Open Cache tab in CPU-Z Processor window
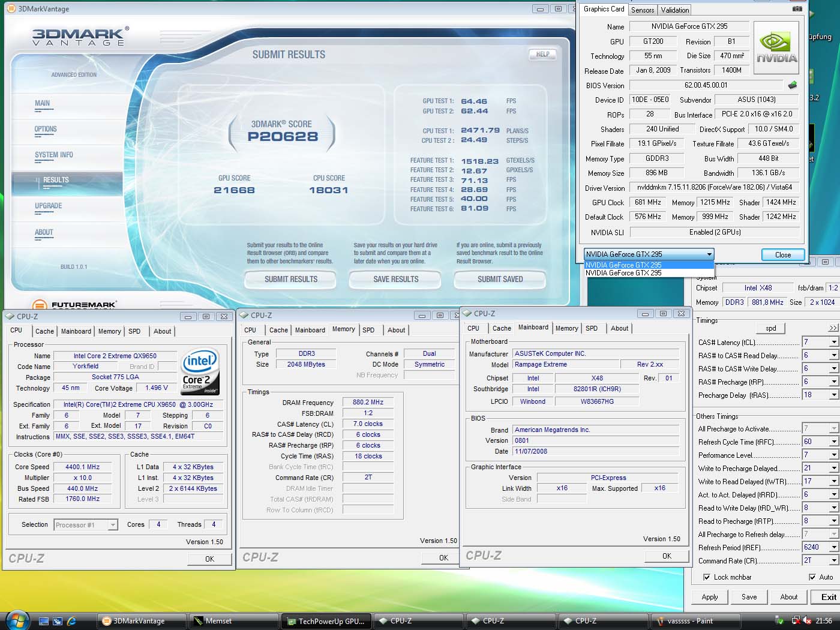The width and height of the screenshot is (840, 630). click(x=44, y=331)
